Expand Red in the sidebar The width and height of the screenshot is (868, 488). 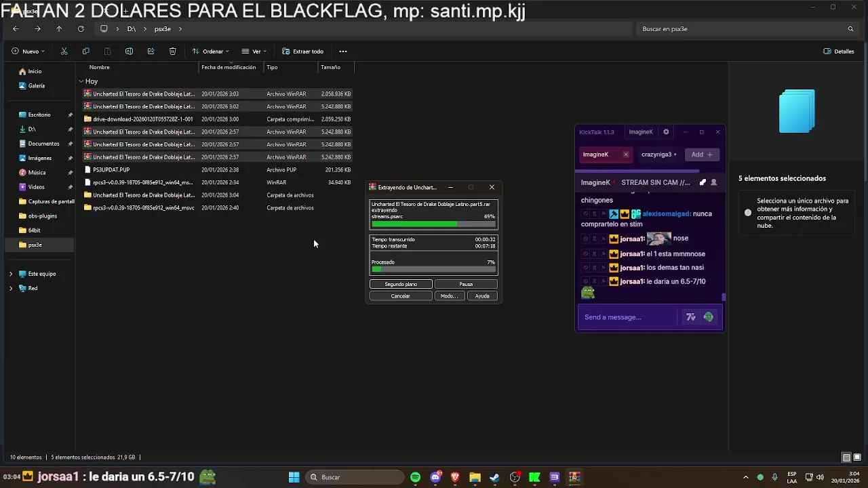pos(11,288)
